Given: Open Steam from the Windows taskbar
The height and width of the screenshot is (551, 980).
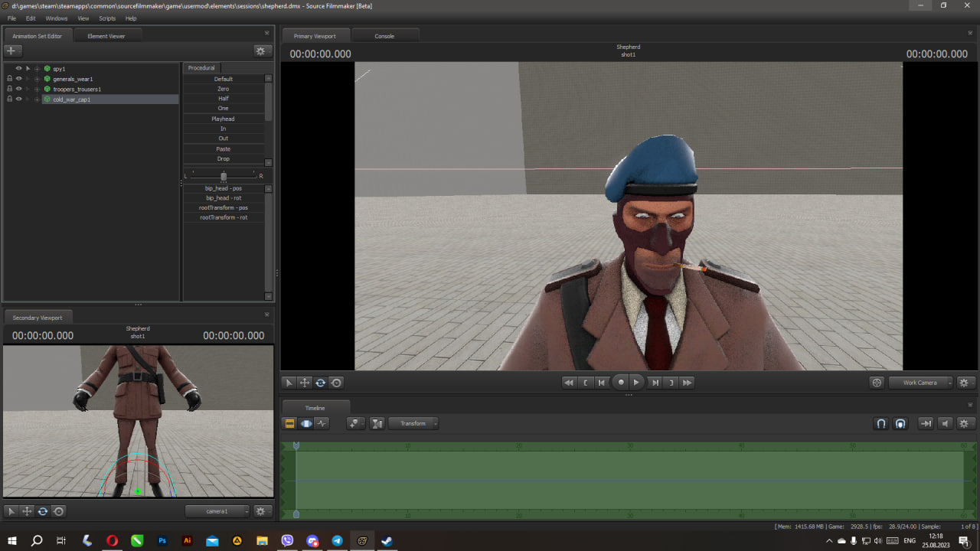Looking at the screenshot, I should pos(387,541).
